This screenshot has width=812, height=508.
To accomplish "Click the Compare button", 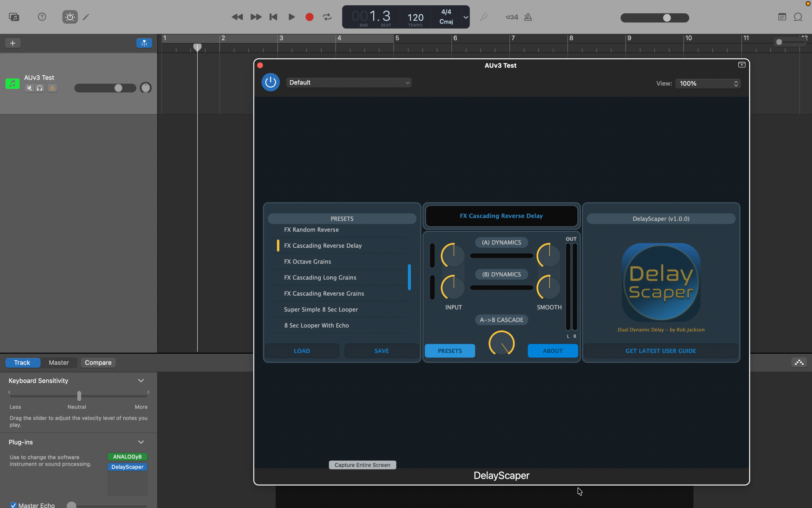I will (x=98, y=363).
